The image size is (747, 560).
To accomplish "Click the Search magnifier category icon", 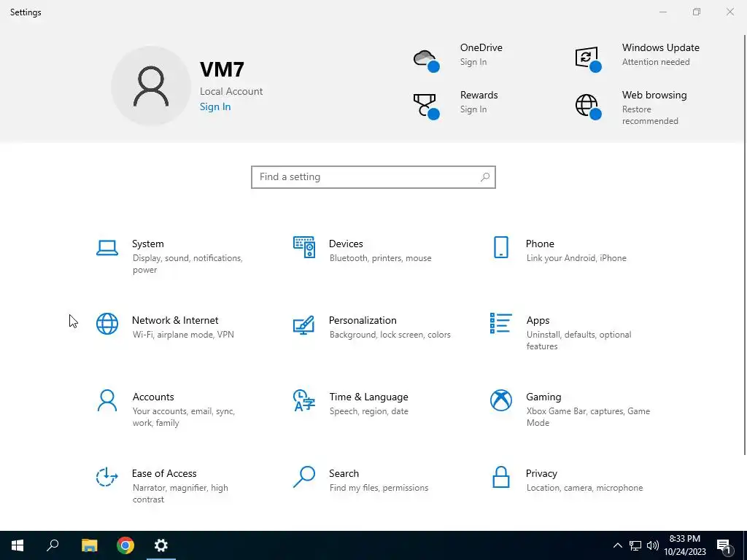I will tap(304, 477).
